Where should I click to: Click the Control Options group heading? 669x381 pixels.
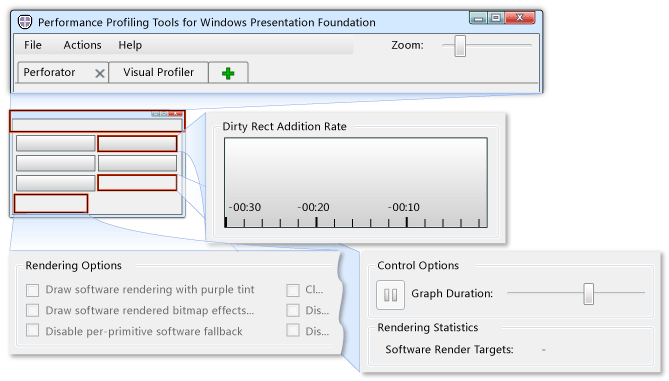[418, 265]
